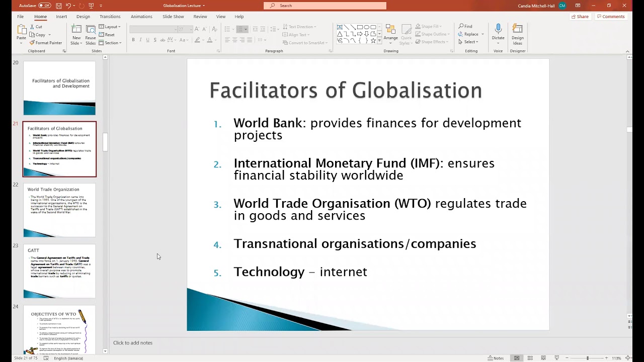Click the text highlight color swatch
This screenshot has width=644, height=362.
197,40
